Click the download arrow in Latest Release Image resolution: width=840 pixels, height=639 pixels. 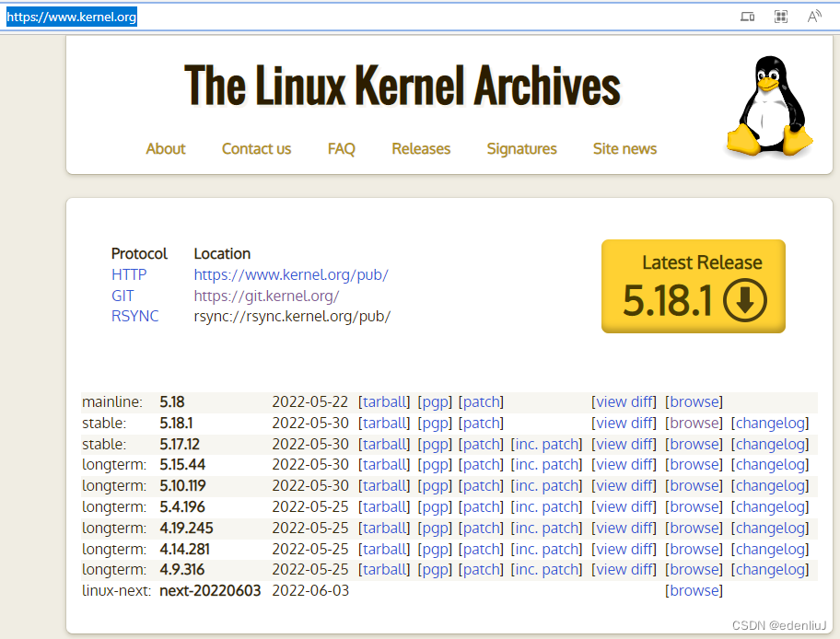744,300
